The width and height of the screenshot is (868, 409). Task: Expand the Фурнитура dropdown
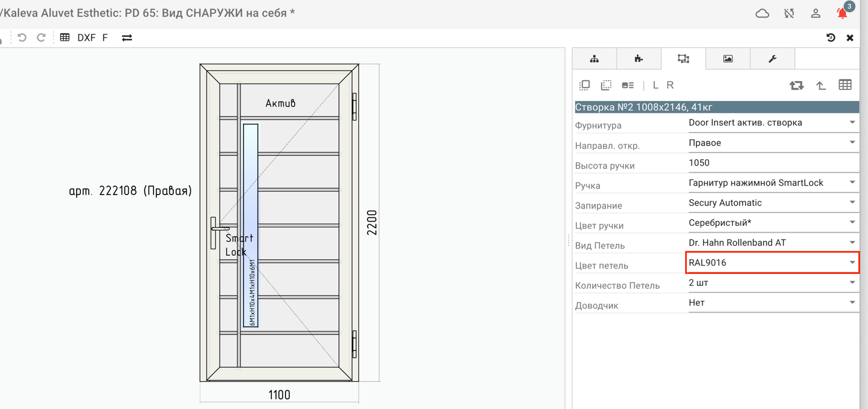(773, 123)
